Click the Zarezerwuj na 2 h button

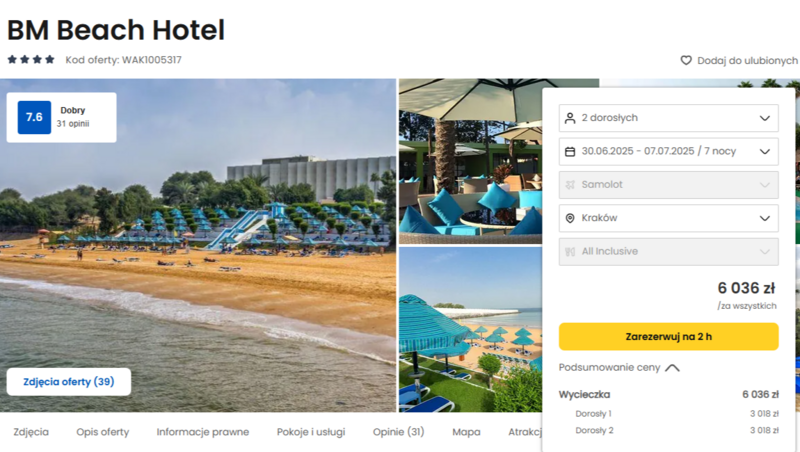[668, 337]
